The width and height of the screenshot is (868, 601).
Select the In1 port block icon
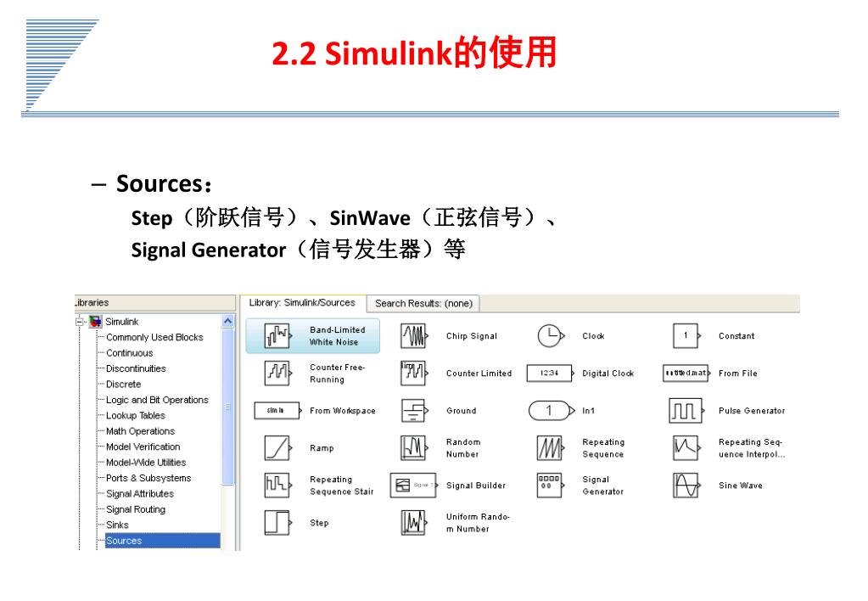coord(552,411)
